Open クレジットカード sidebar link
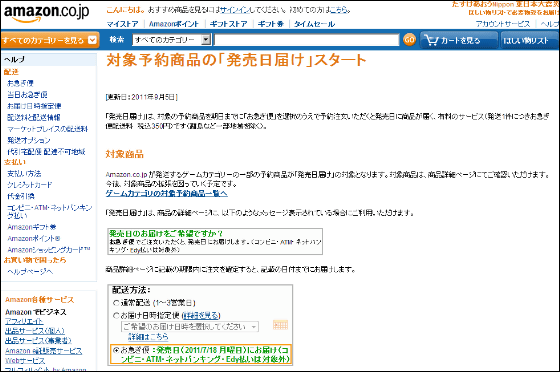Image resolution: width=560 pixels, height=372 pixels. [30, 185]
